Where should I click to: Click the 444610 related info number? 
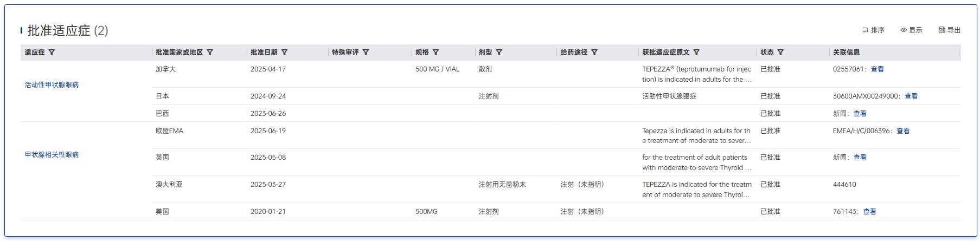[x=844, y=185]
